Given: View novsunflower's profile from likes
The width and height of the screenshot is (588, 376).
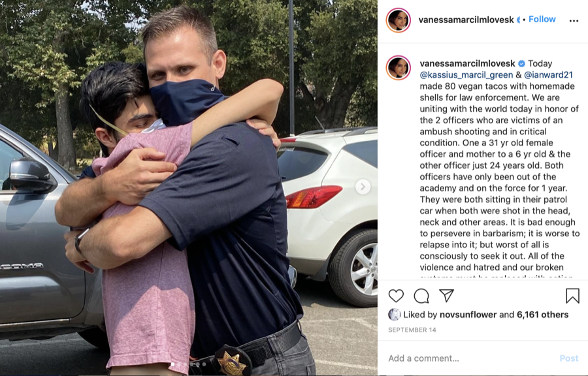Looking at the screenshot, I should point(468,315).
